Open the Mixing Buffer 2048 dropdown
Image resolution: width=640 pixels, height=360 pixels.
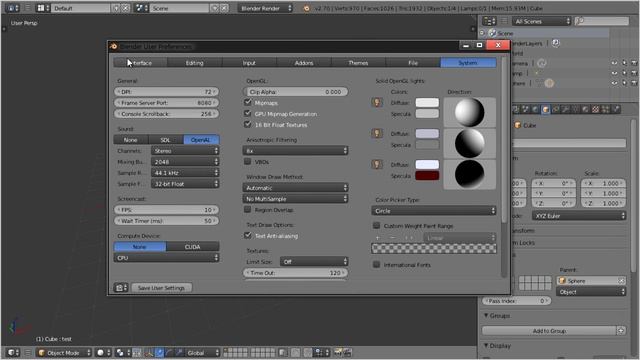(x=185, y=162)
